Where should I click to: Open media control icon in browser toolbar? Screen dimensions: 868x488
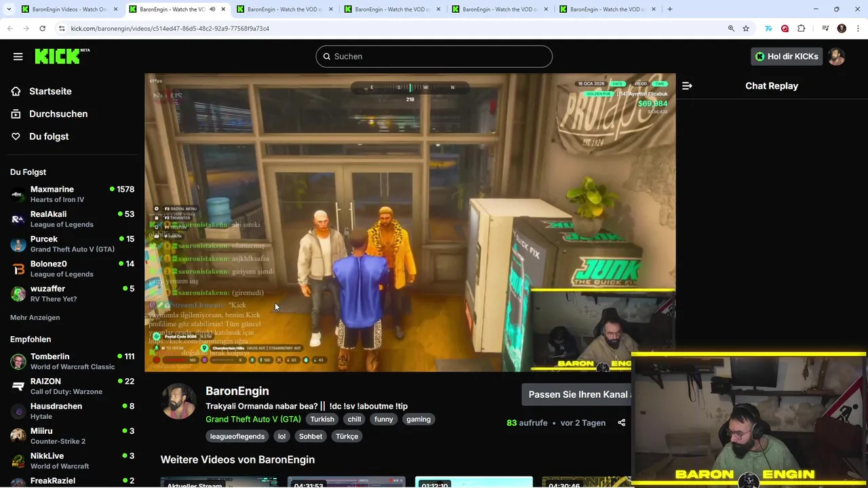click(825, 28)
